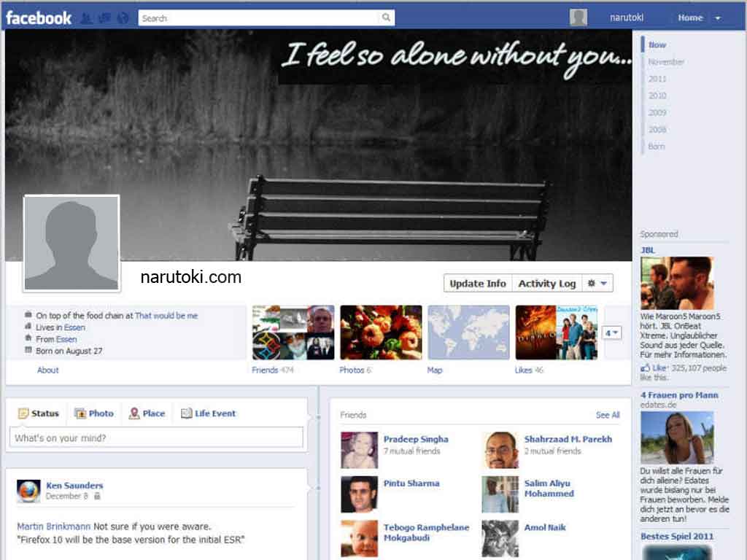Screen dimensions: 747x560
Task: Open the gear settings dropdown
Action: pos(597,284)
